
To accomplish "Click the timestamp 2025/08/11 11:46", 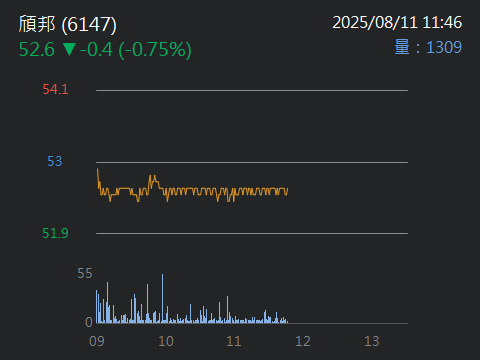I will click(397, 23).
